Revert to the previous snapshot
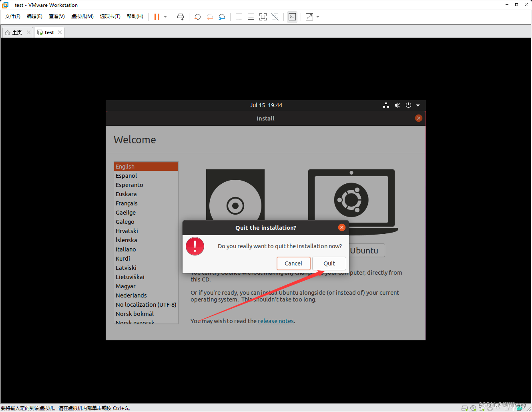Viewport: 532px width, 412px height. (x=210, y=17)
